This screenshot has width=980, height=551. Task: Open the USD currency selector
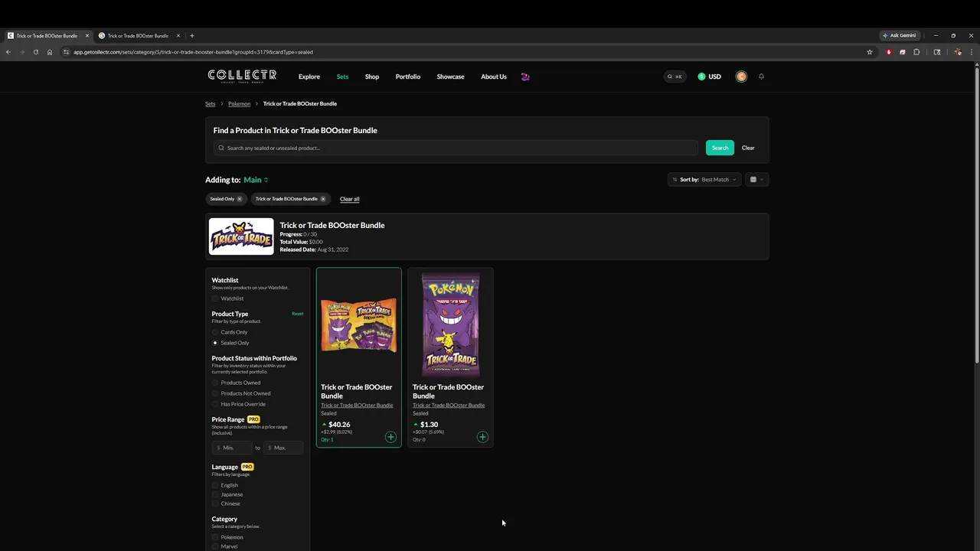click(x=709, y=77)
